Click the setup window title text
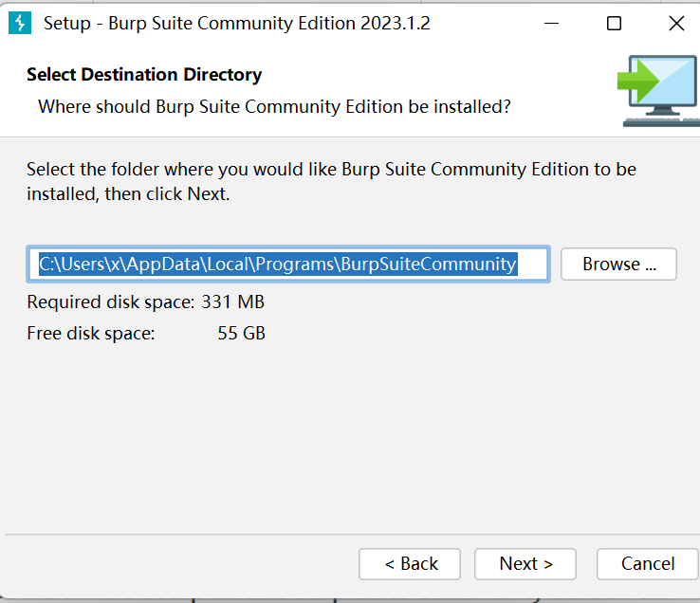Screen dimensions: 700x603 click(237, 24)
